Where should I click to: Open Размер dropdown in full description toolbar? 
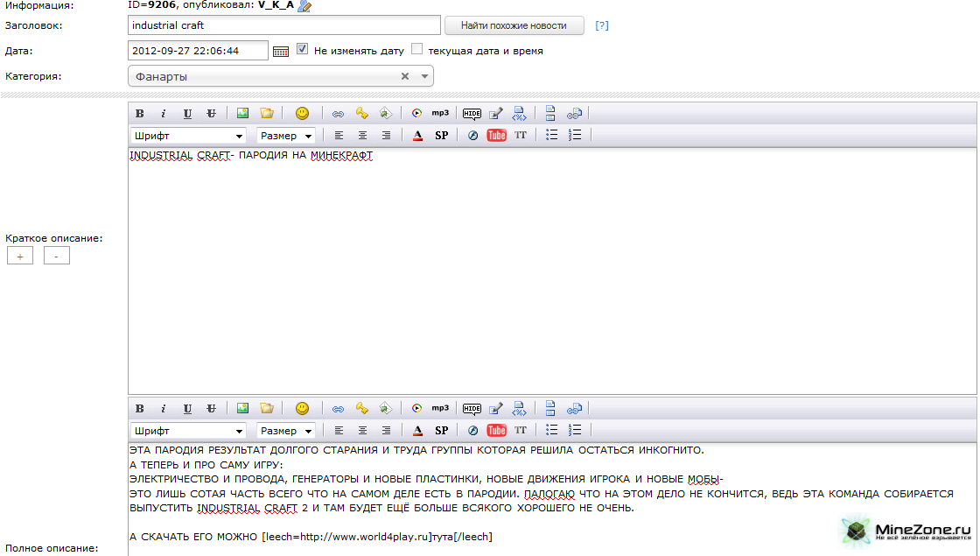[285, 431]
